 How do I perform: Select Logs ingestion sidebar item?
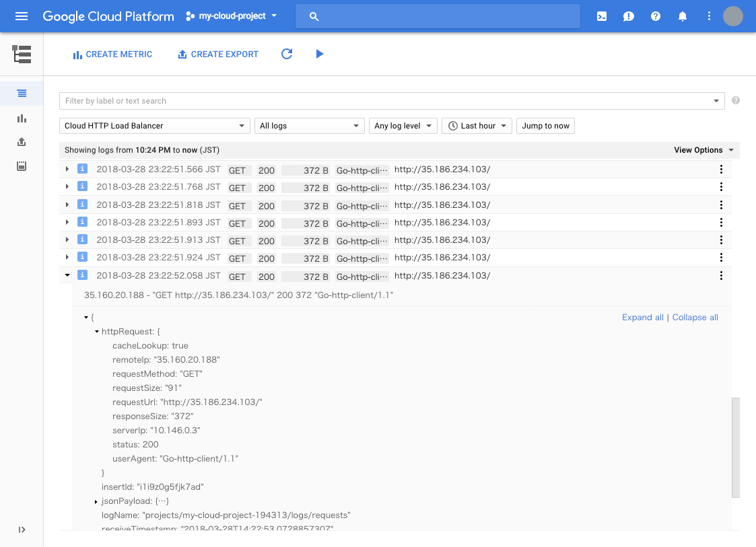tap(22, 166)
